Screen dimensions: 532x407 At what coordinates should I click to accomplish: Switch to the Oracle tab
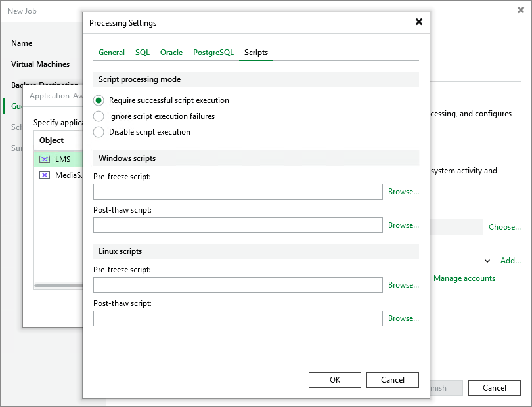pyautogui.click(x=171, y=53)
